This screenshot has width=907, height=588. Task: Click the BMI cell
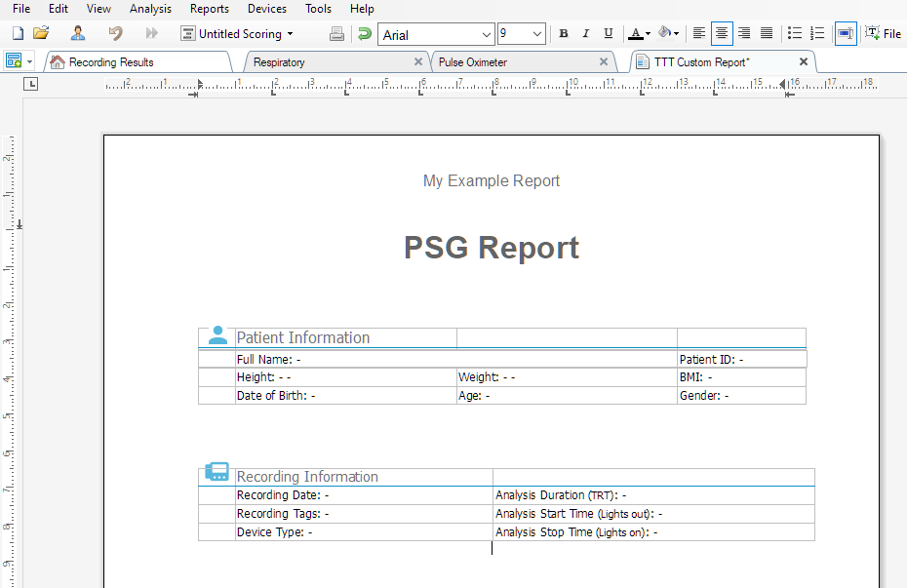point(741,377)
